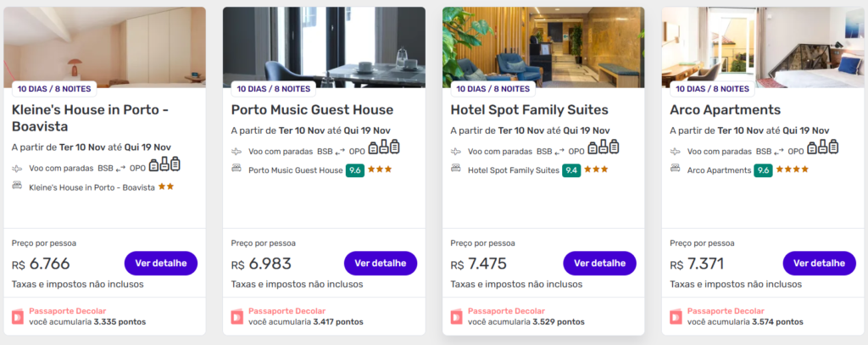Click Passaporte Decolar icon on Kleine's House card
Viewport: 868px width, 345px height.
19,316
